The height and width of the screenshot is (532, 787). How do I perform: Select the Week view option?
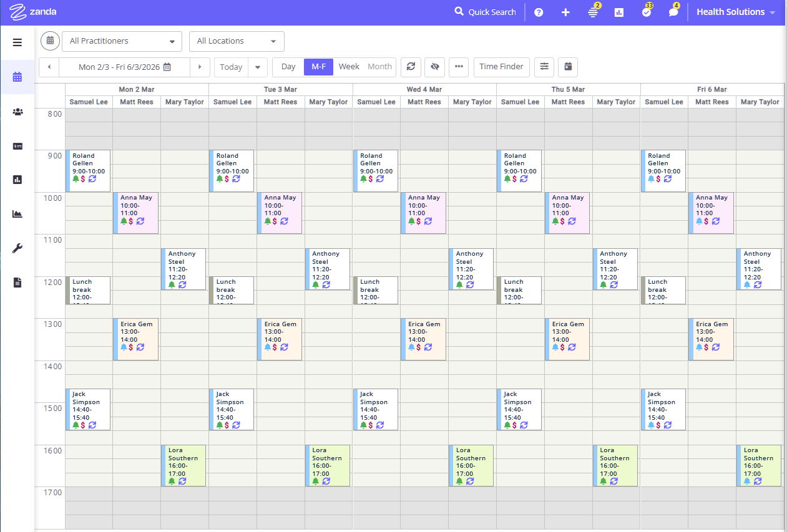(x=349, y=67)
